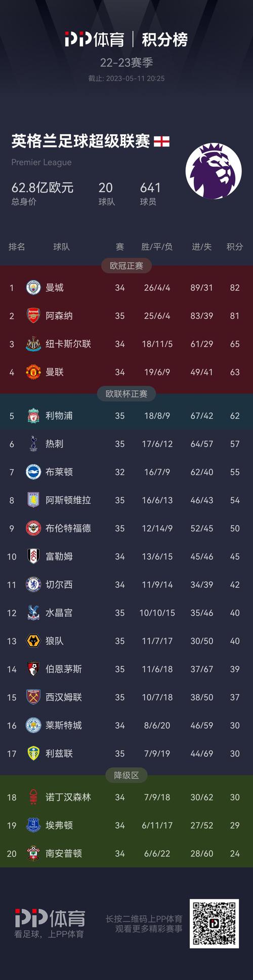The width and height of the screenshot is (253, 980).
Task: Click the QR code image
Action: coord(214,924)
